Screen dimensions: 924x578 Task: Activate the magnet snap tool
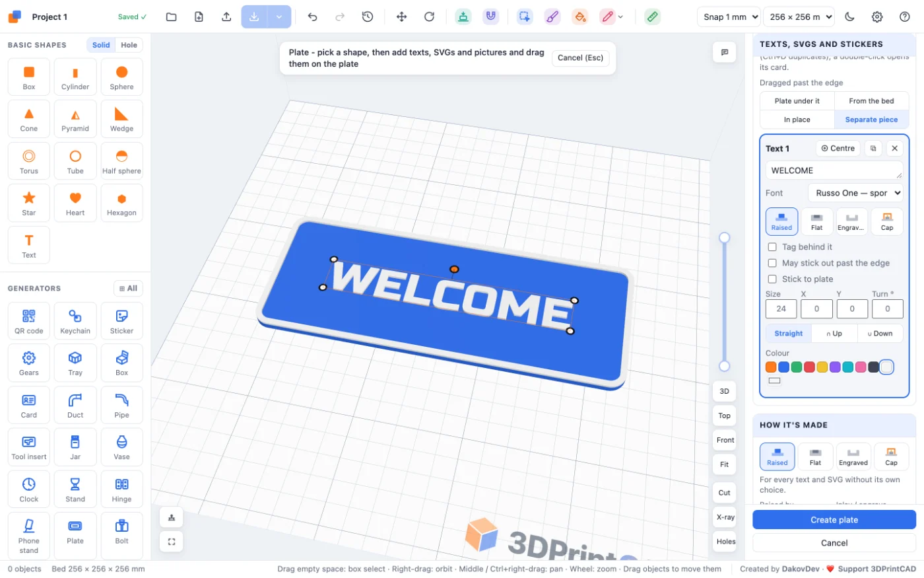pyautogui.click(x=490, y=17)
